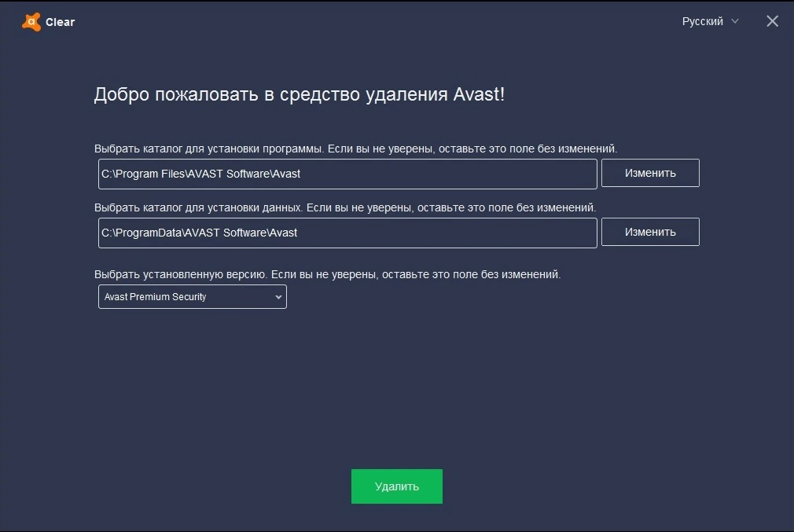The height and width of the screenshot is (532, 794).
Task: Click the green Удалить button
Action: coord(397,486)
